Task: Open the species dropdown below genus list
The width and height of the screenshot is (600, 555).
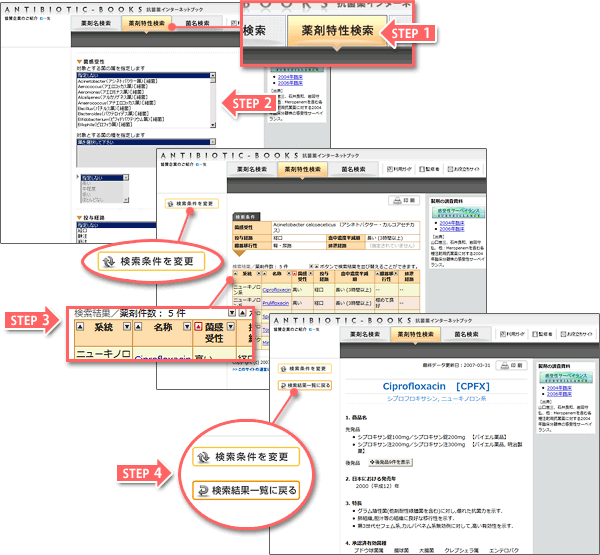Action: tap(213, 142)
